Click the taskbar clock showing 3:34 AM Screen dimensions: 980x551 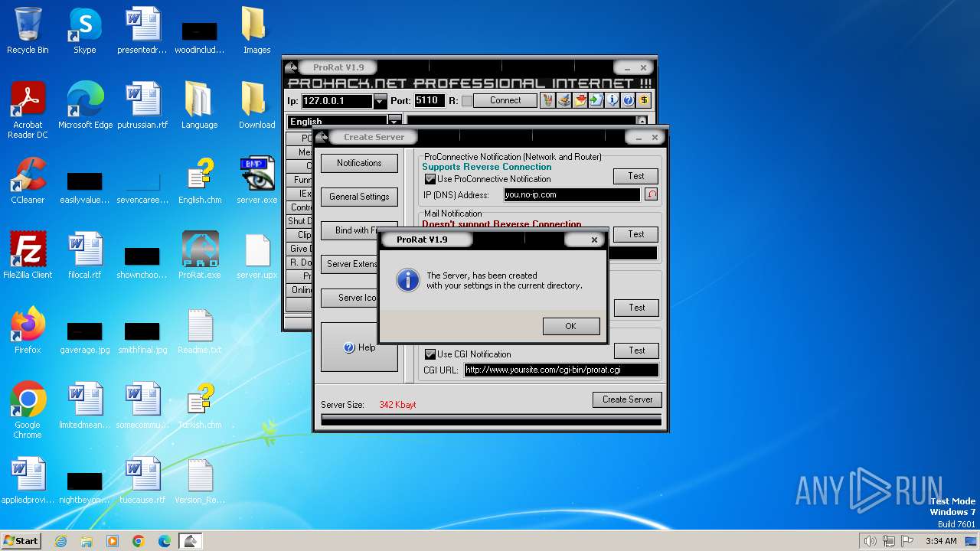pos(941,541)
